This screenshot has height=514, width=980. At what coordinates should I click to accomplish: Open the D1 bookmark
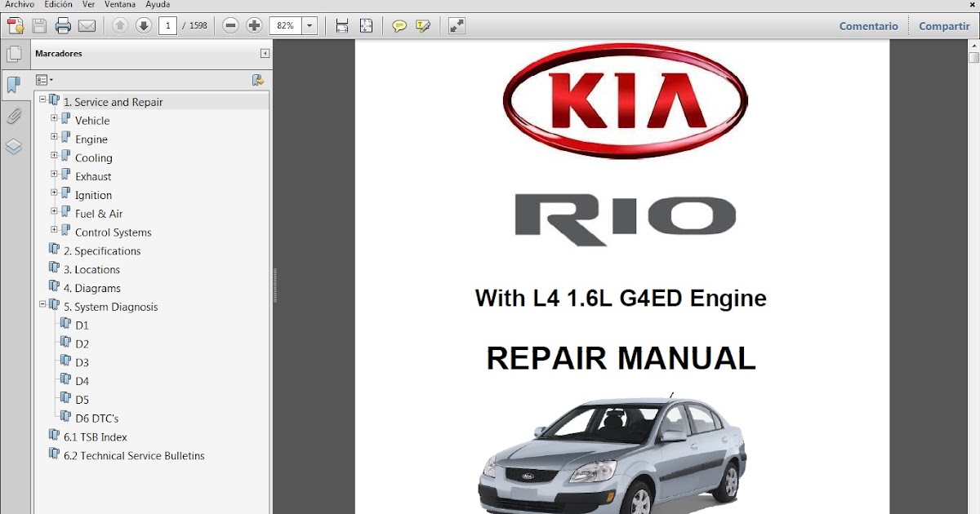coord(82,326)
